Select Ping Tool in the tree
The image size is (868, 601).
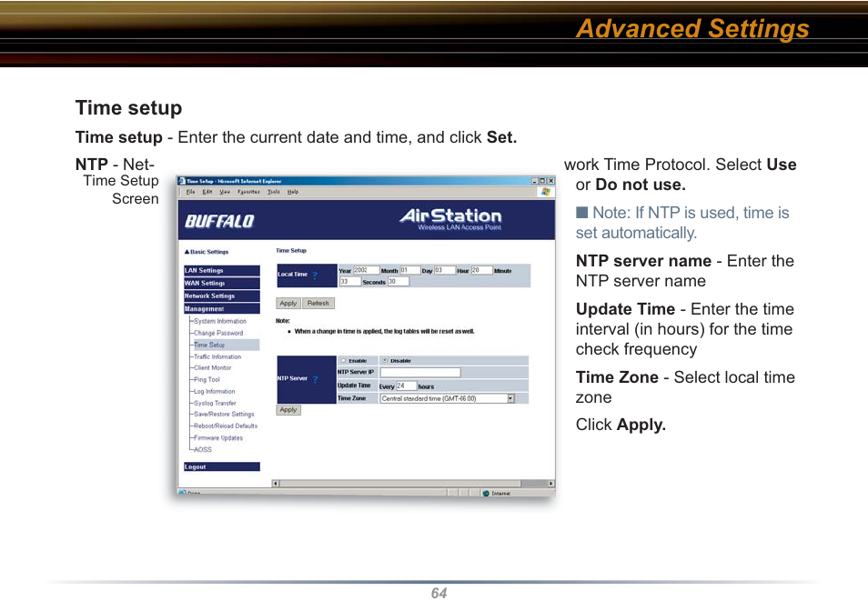pos(207,380)
